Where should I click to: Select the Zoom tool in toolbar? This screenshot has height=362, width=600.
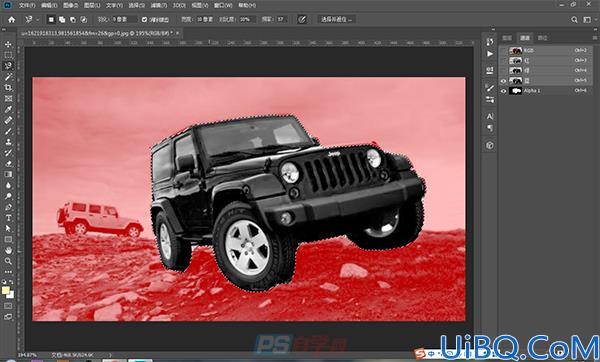[8, 261]
